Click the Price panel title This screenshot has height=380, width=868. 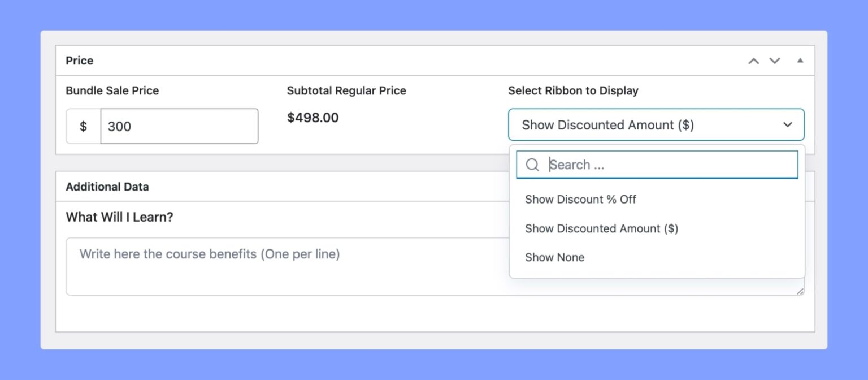coord(79,61)
